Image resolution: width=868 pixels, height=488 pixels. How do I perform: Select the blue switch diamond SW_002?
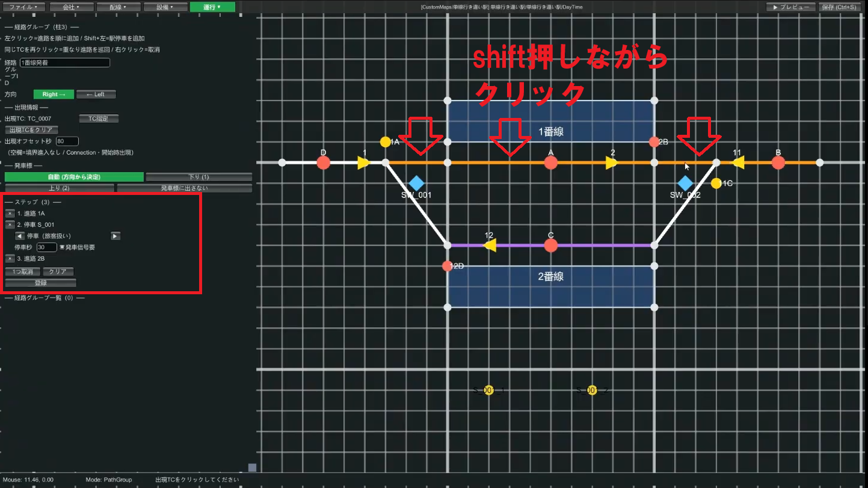(685, 183)
